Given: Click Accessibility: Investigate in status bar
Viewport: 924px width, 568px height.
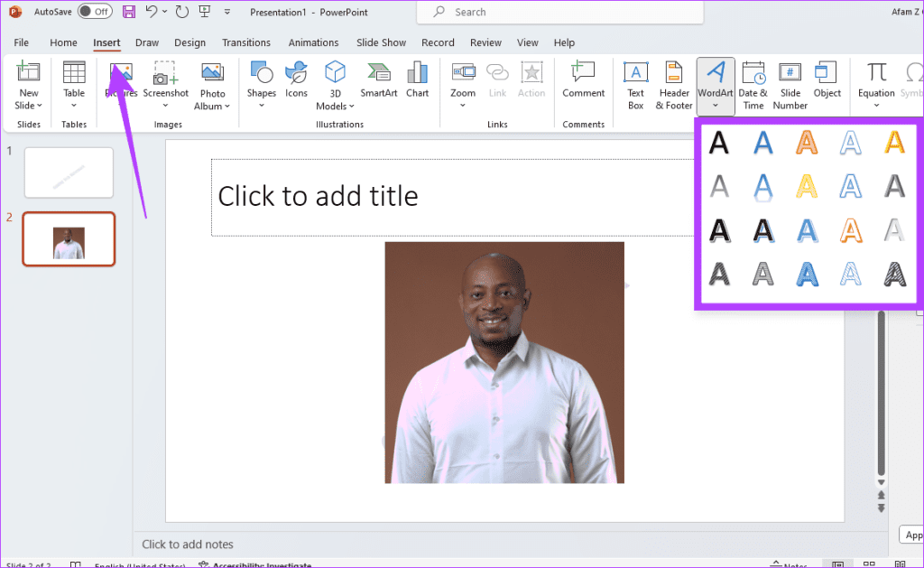Looking at the screenshot, I should (x=254, y=563).
